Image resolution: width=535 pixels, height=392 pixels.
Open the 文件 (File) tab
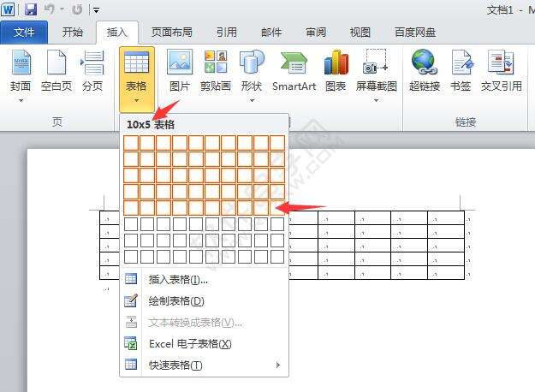[24, 33]
